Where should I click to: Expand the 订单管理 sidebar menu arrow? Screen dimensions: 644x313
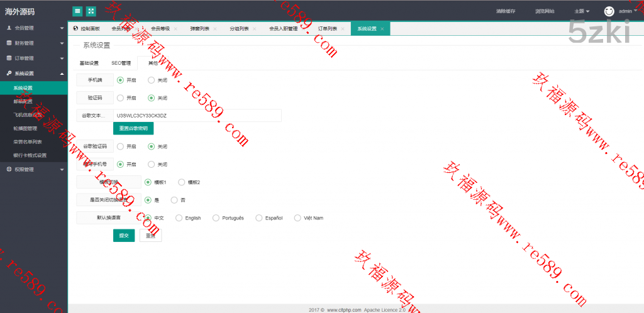(x=62, y=58)
